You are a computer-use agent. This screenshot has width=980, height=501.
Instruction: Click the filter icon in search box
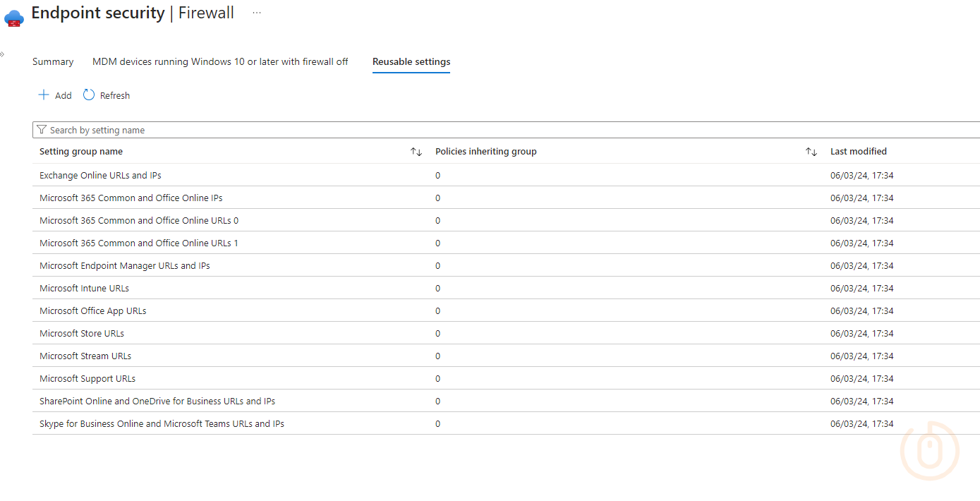(42, 130)
